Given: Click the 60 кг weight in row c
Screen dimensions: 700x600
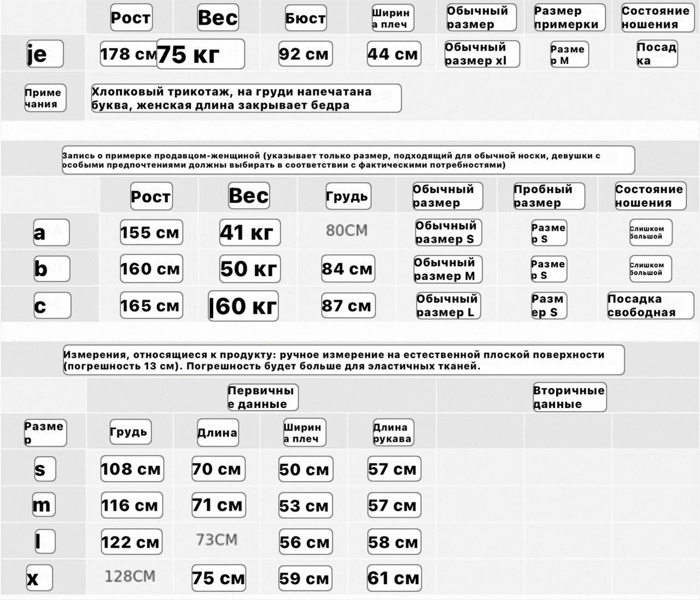Looking at the screenshot, I should [x=243, y=306].
